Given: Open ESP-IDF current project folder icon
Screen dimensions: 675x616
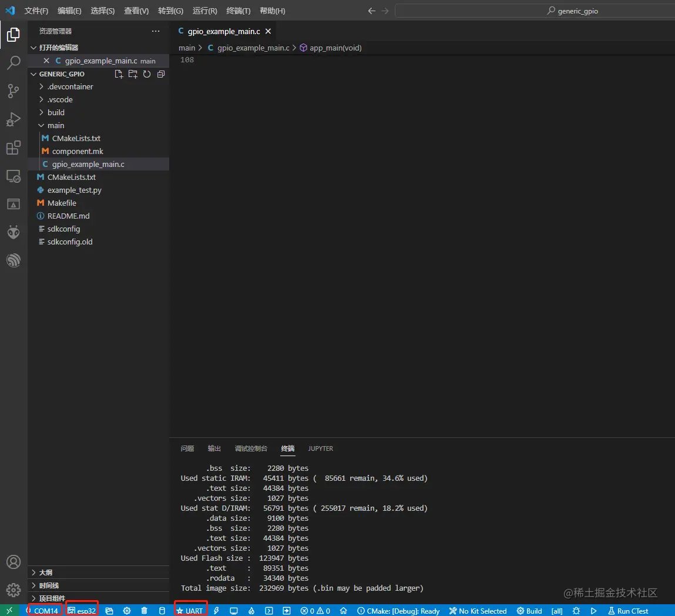Looking at the screenshot, I should (x=109, y=611).
